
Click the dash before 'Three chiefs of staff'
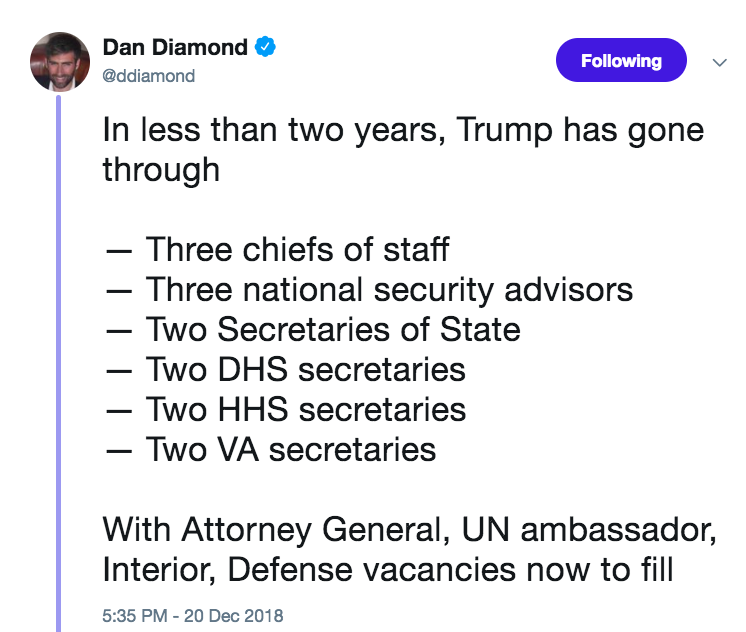(119, 251)
